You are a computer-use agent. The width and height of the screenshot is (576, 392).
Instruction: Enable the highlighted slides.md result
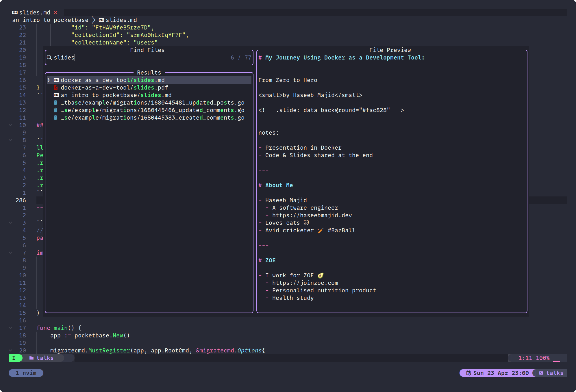pyautogui.click(x=149, y=80)
